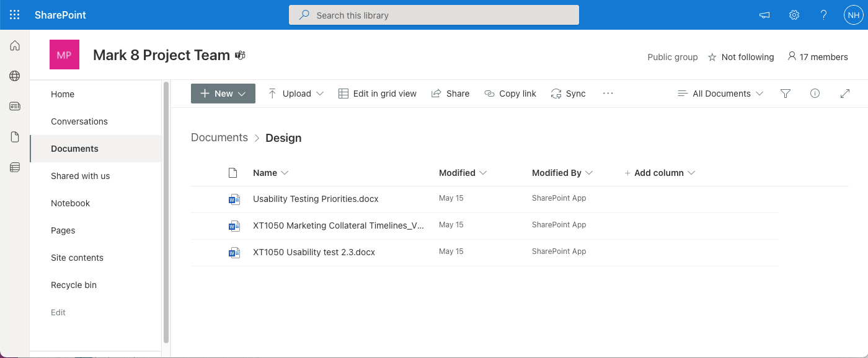Image resolution: width=868 pixels, height=358 pixels.
Task: Click the Search this library box
Action: pos(434,15)
